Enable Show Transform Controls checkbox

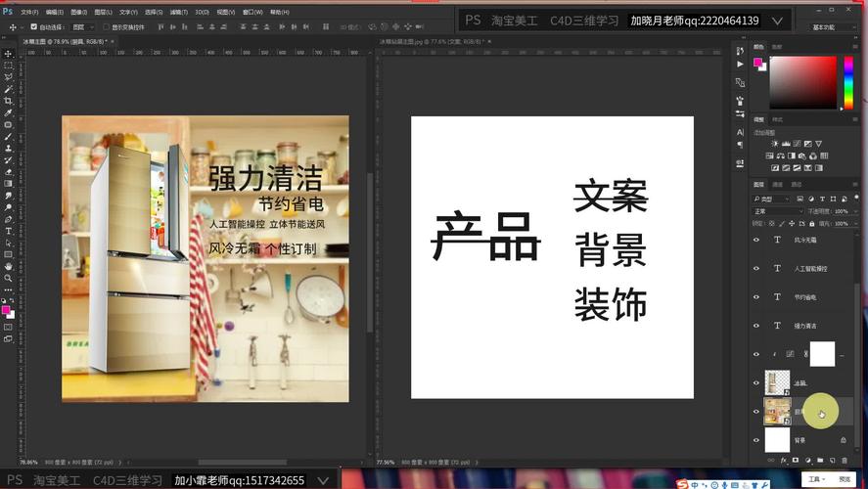(106, 26)
